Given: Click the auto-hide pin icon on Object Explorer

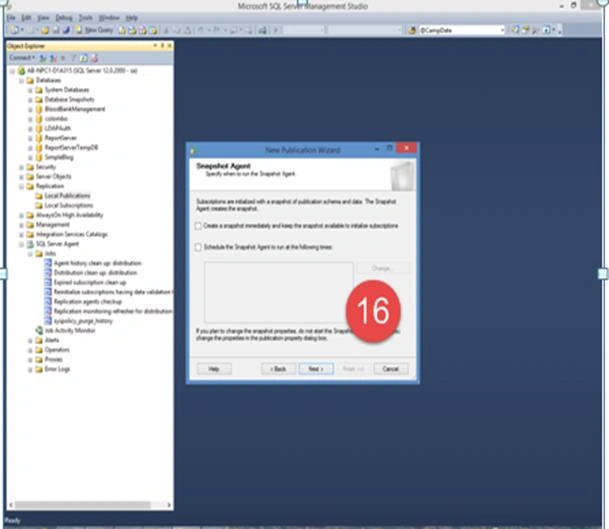Looking at the screenshot, I should coord(162,46).
